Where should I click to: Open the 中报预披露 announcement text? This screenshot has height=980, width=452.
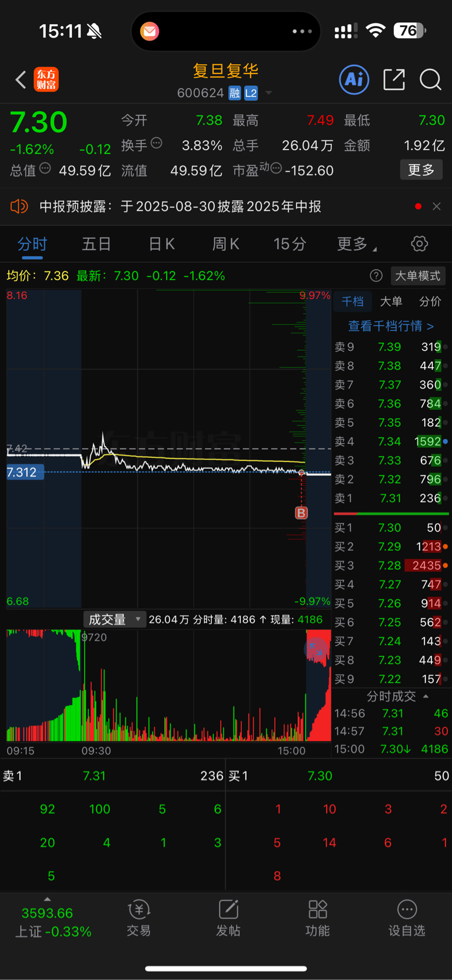click(x=180, y=206)
